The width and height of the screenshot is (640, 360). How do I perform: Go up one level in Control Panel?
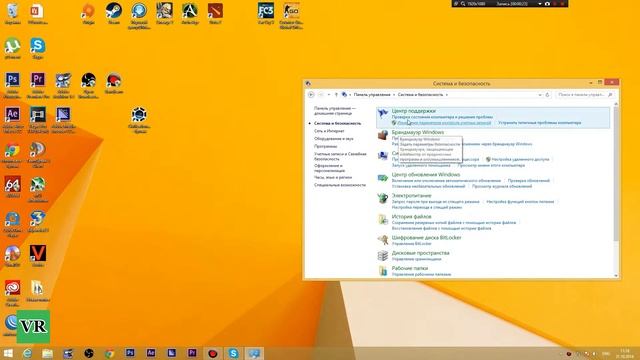(336, 95)
